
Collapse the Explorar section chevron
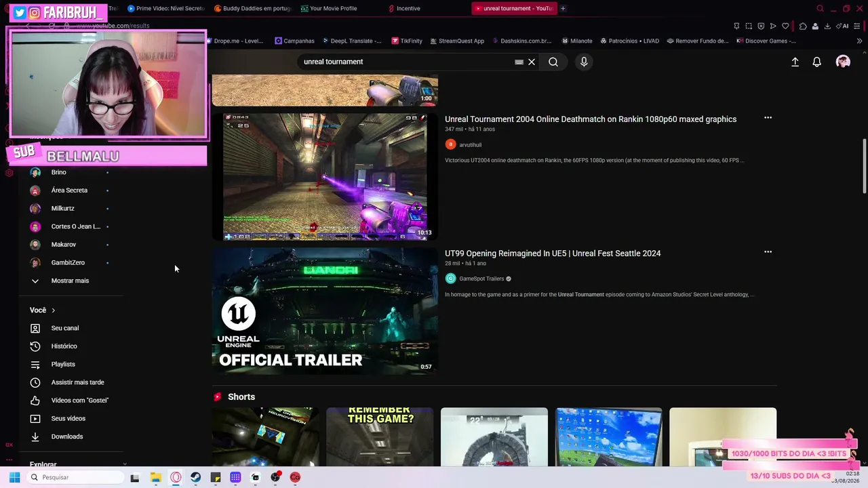point(125,464)
